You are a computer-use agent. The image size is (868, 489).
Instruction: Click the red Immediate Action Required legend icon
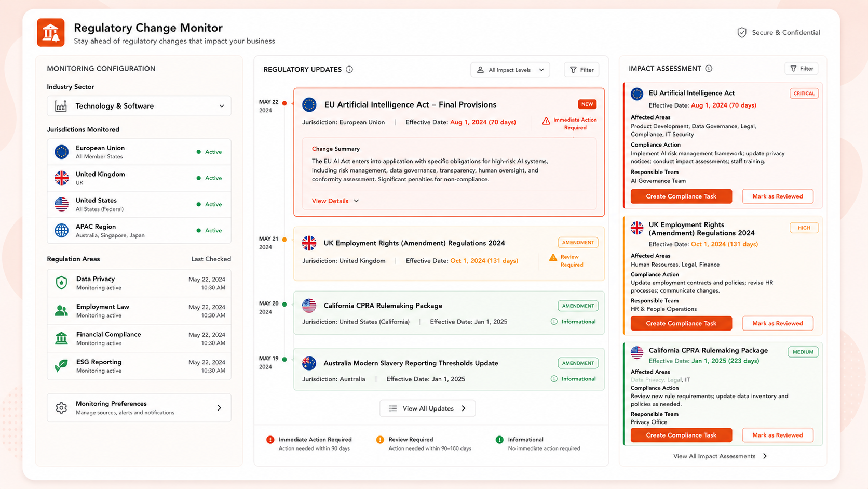(270, 440)
